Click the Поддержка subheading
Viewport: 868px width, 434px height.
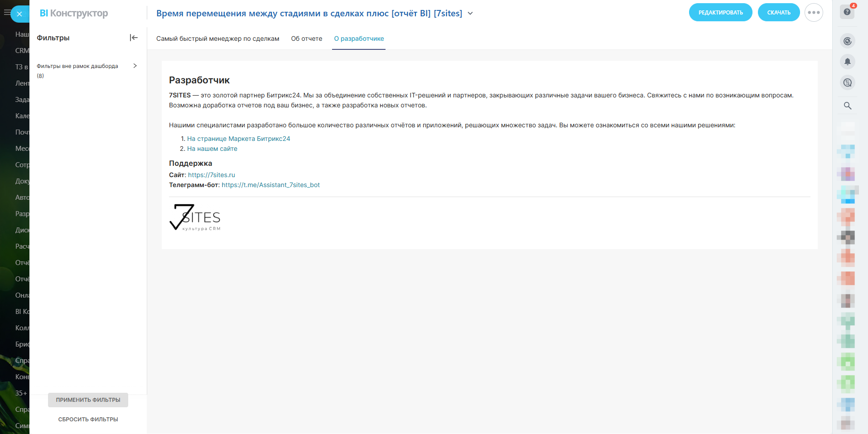[x=191, y=163]
